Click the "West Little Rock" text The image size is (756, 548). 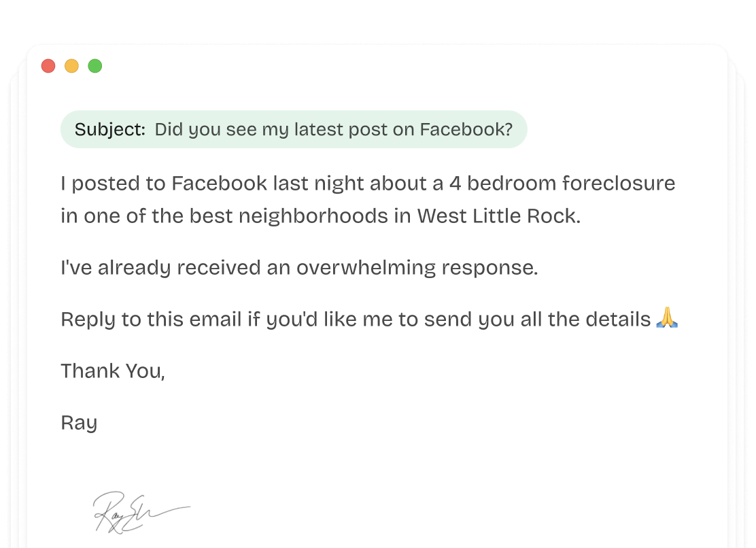click(x=498, y=216)
